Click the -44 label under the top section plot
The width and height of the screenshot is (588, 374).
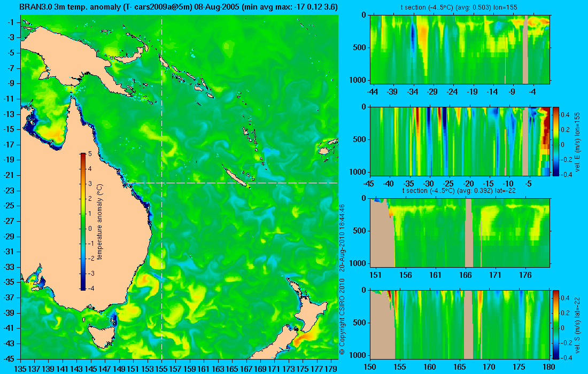pyautogui.click(x=373, y=91)
